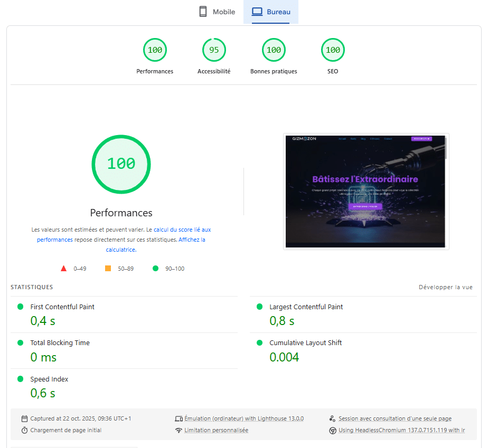Click the green circle 90–100 legend icon
The width and height of the screenshot is (488, 448).
[x=155, y=269]
